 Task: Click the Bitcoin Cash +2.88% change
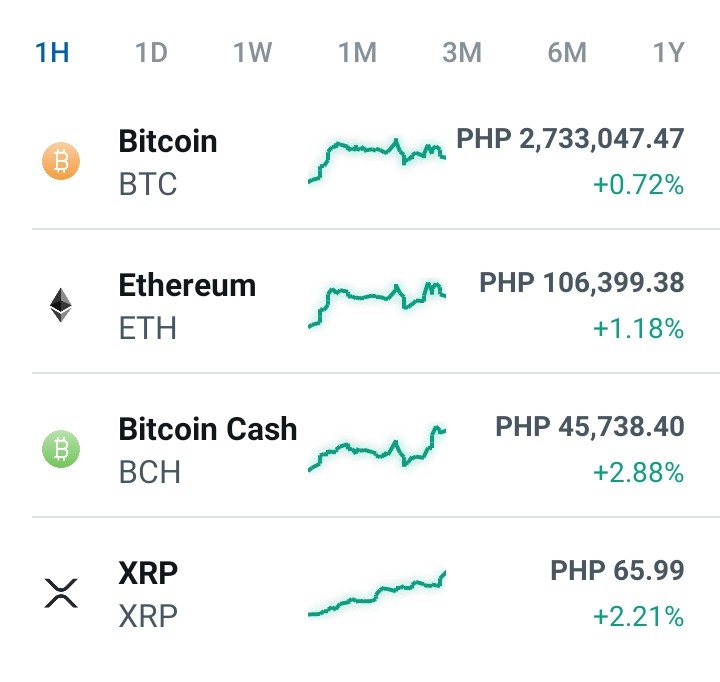638,473
